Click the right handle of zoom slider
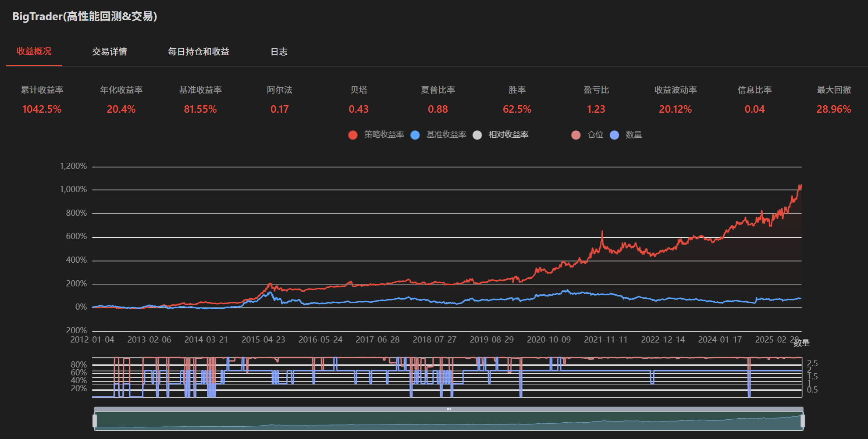The image size is (868, 439). coord(803,421)
